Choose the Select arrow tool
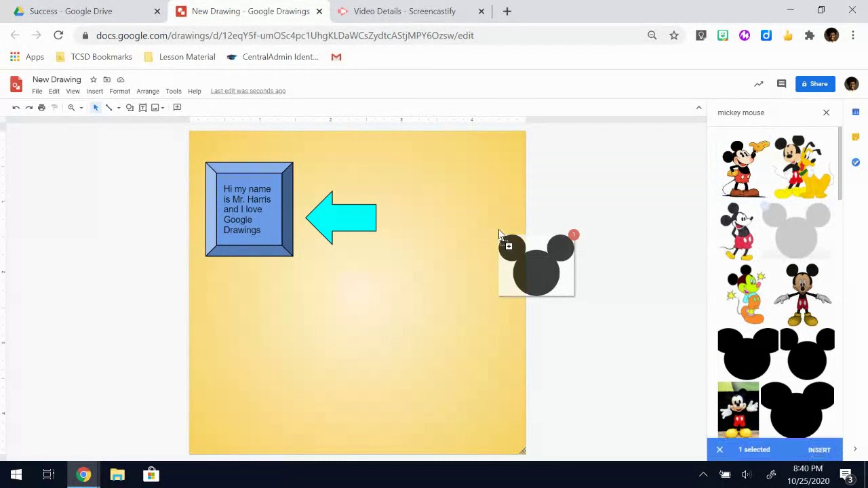Screen dimensions: 868x488 click(96, 108)
